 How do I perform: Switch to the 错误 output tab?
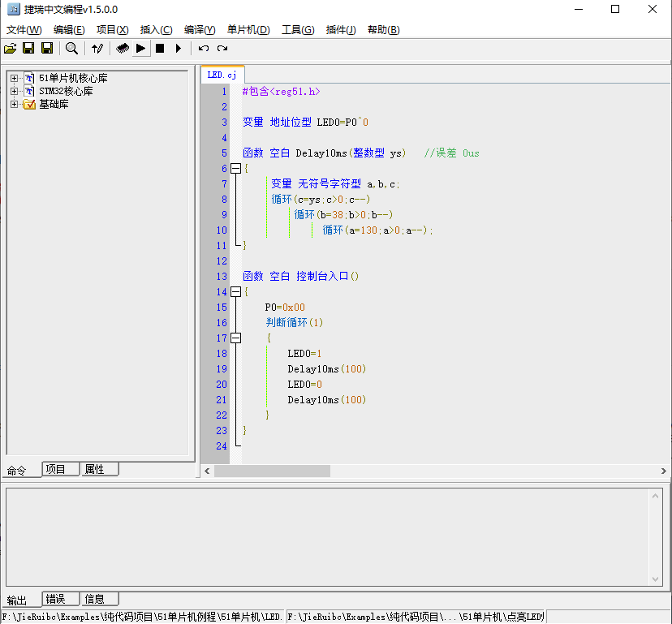61,599
